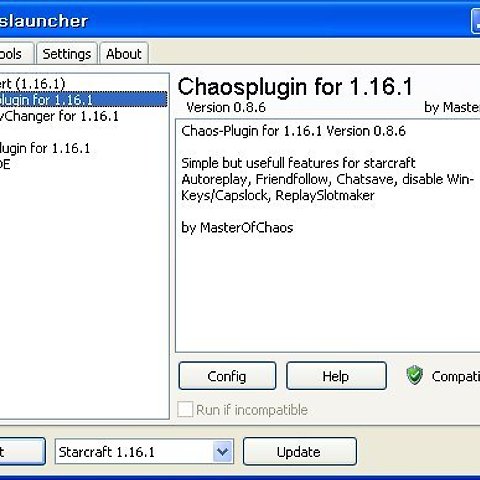
Task: Click the Config button
Action: click(x=227, y=376)
